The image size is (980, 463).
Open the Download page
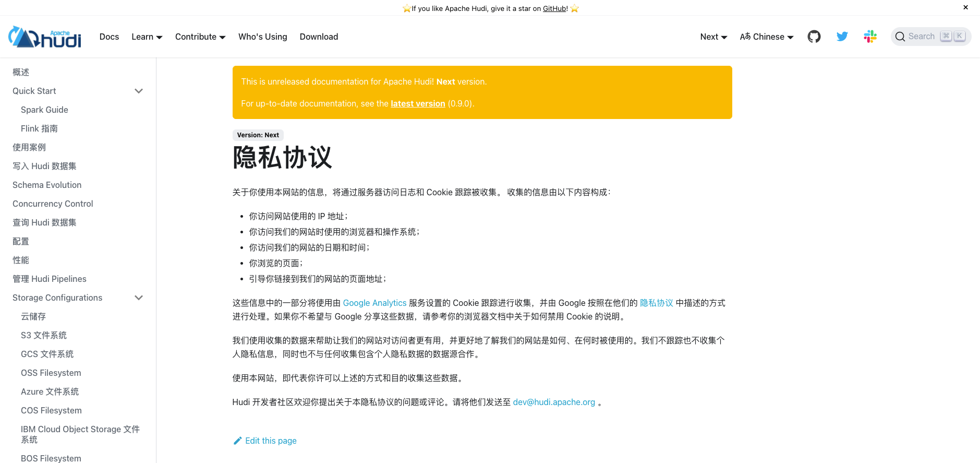[x=319, y=37]
